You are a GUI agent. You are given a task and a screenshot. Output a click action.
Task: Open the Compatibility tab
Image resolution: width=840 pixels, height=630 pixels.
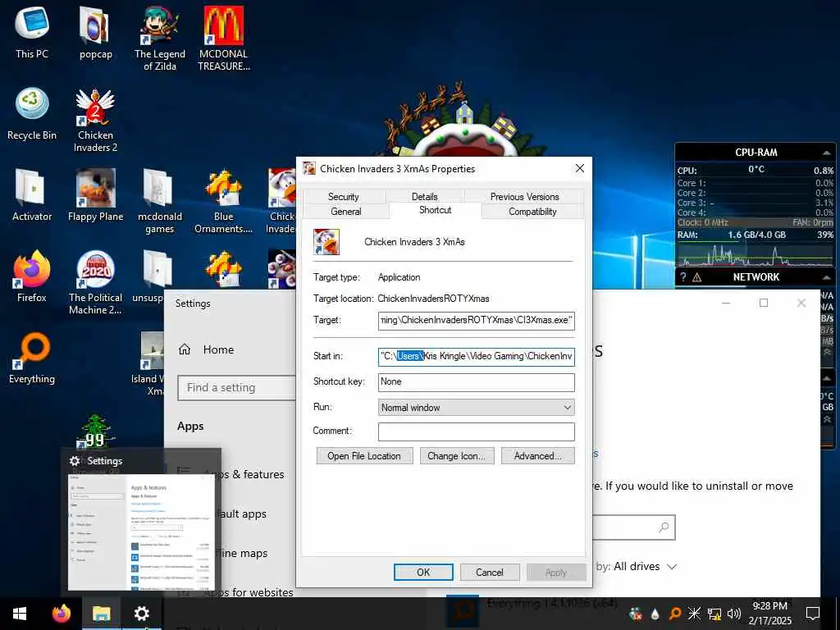(x=532, y=212)
